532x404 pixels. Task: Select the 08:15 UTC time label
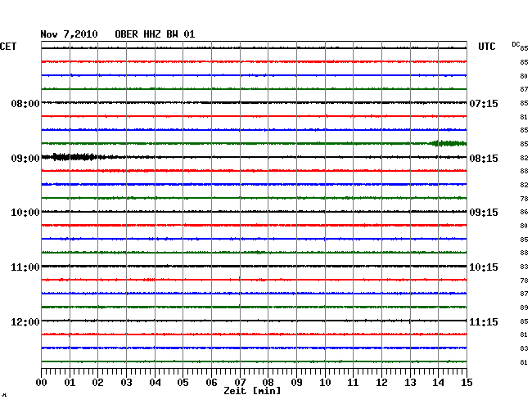484,159
